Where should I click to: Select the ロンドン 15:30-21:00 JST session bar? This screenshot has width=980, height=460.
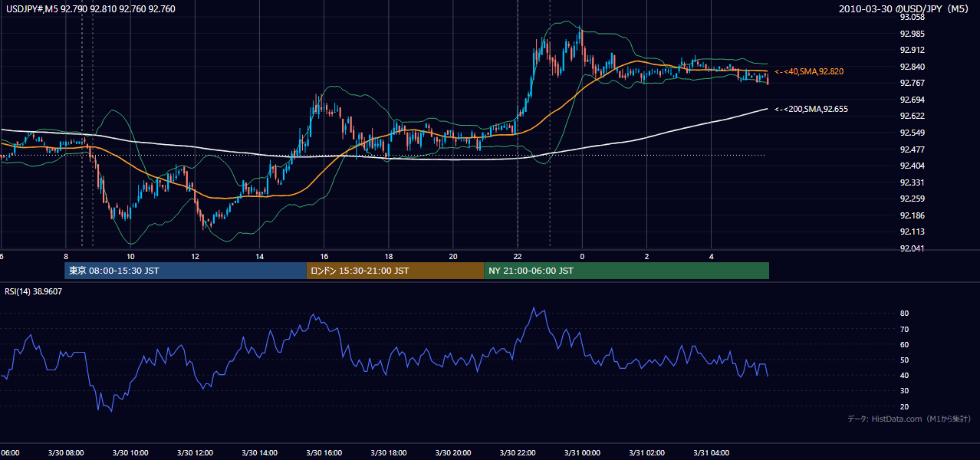coord(395,271)
